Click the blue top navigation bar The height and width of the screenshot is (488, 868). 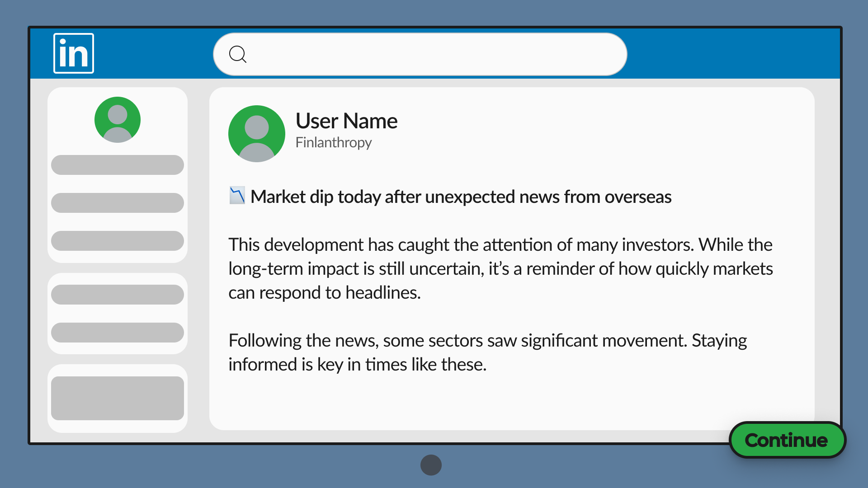click(x=732, y=53)
